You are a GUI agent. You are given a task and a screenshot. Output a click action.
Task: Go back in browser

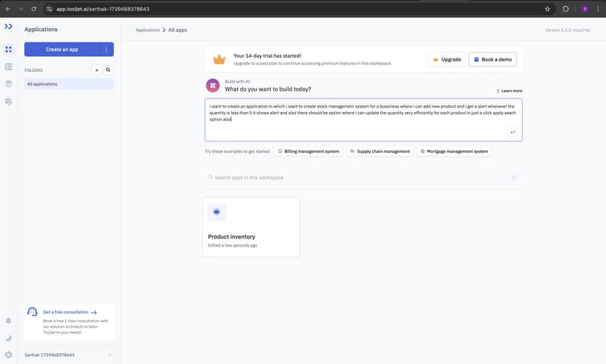click(x=8, y=9)
